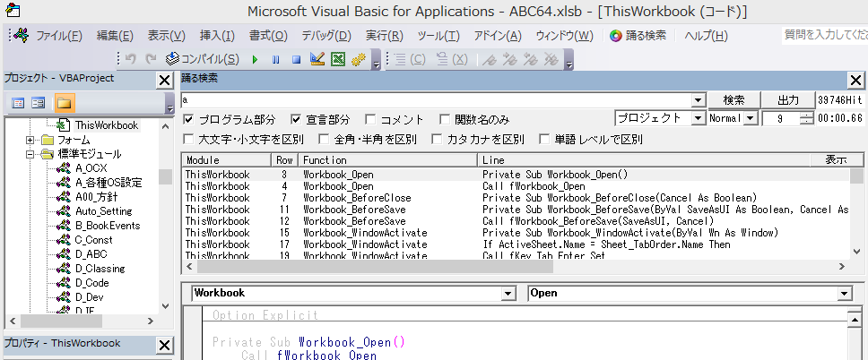Open the Normal search mode dropdown

pos(751,118)
